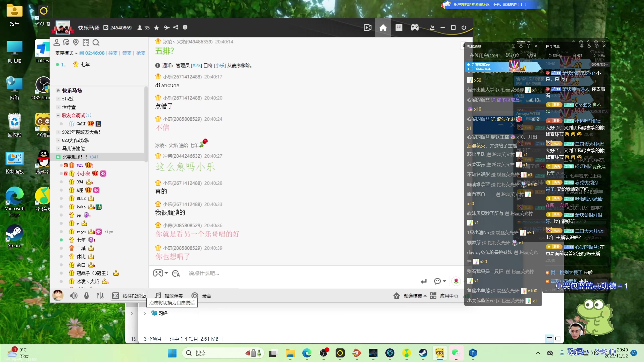644x362 pixels.
Task: Switch push-to-talk F2 mode to free talk
Action: tap(129, 296)
